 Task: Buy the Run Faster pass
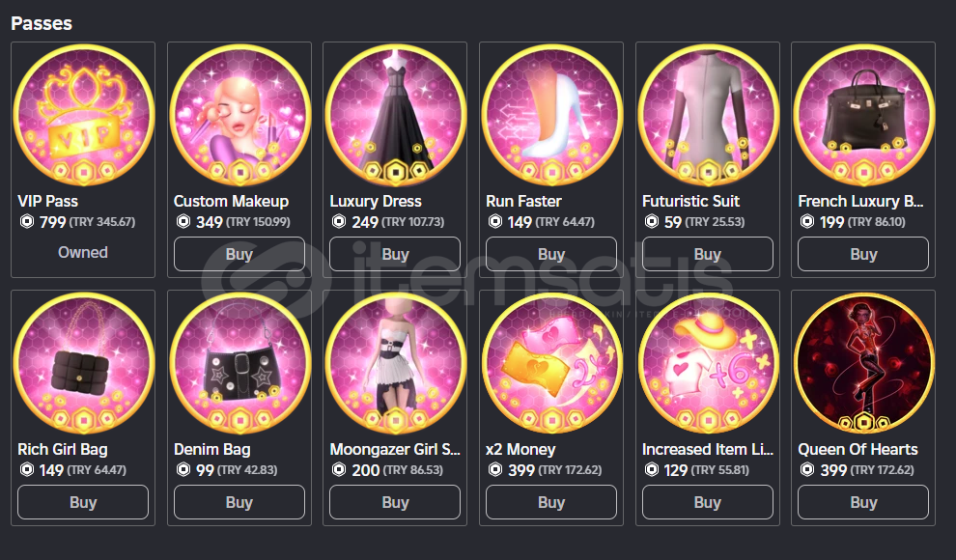point(551,254)
